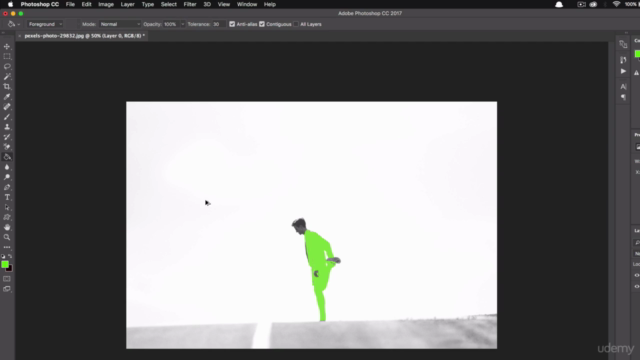Open the Photoshop CC application menu
The width and height of the screenshot is (640, 360).
[x=40, y=4]
